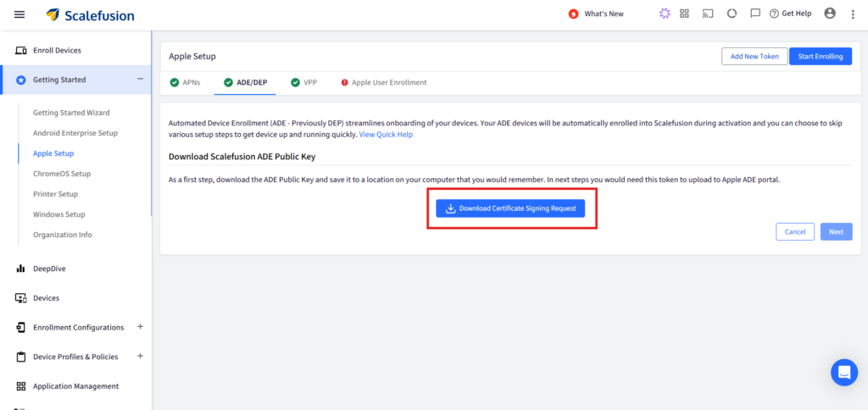Open the What's New notification badge
868x410 pixels.
point(574,14)
